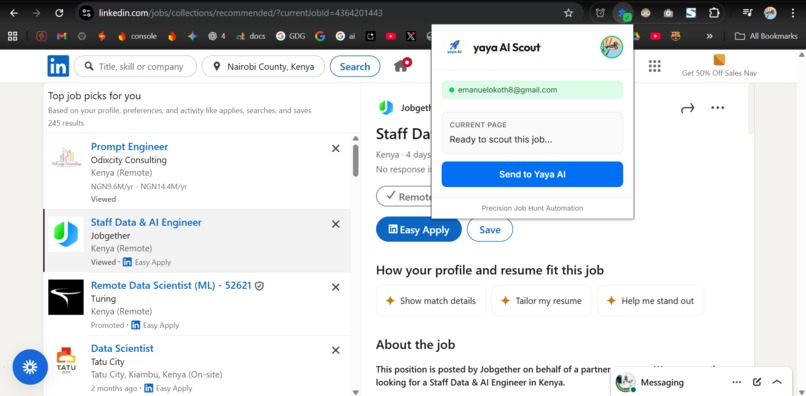This screenshot has height=396, width=806.
Task: Click the LinkedIn logo
Action: (x=58, y=66)
